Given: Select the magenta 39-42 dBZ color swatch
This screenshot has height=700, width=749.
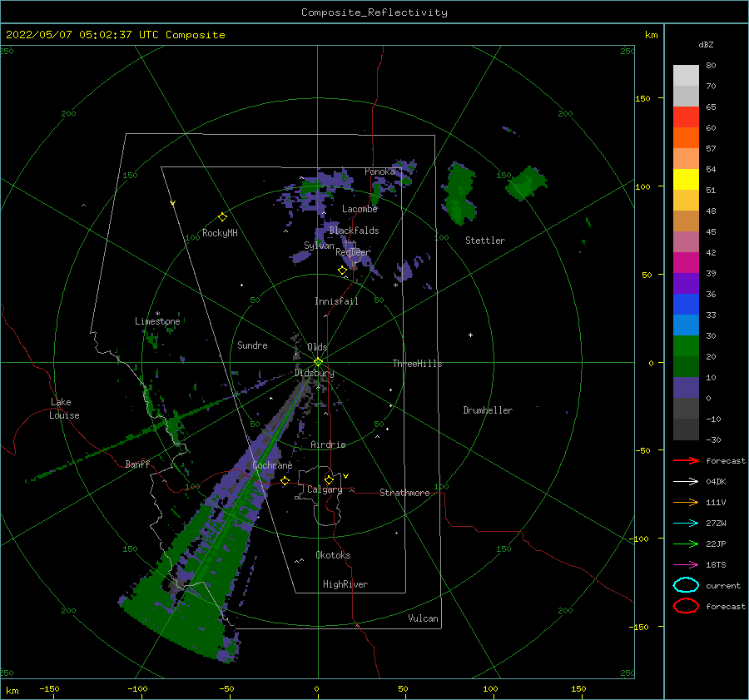Looking at the screenshot, I should 686,263.
